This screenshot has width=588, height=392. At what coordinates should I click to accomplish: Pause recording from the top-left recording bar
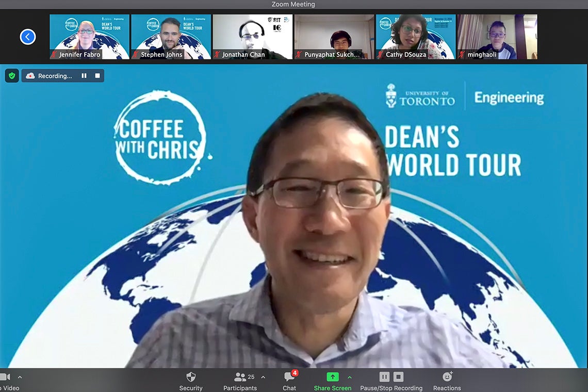[x=84, y=76]
